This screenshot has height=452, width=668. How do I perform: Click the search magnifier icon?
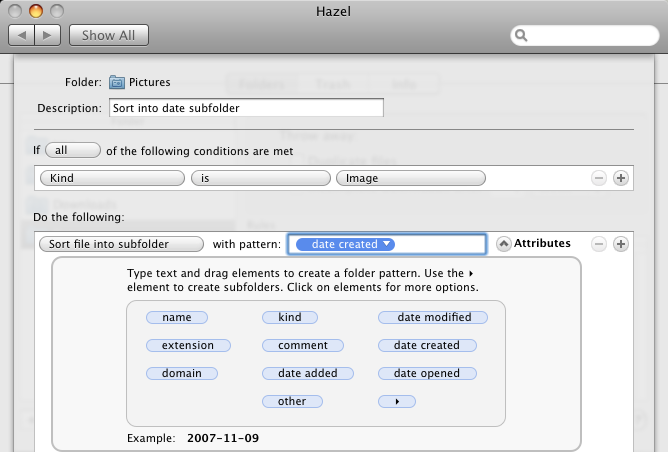pos(521,35)
